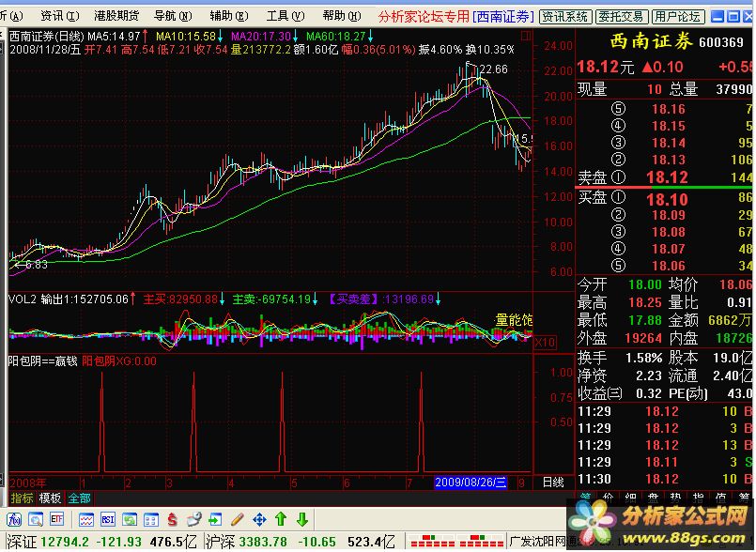Switch to the 模板 tab
This screenshot has width=756, height=552.
50,498
